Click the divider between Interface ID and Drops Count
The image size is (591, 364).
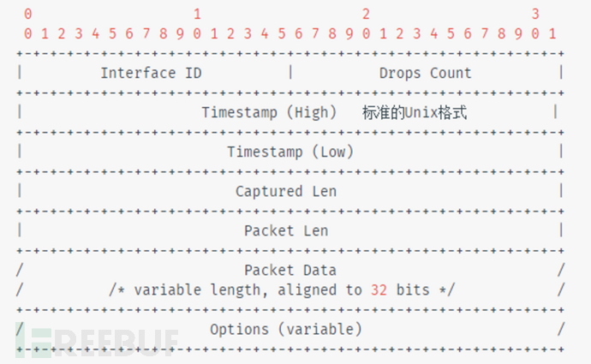pyautogui.click(x=290, y=73)
